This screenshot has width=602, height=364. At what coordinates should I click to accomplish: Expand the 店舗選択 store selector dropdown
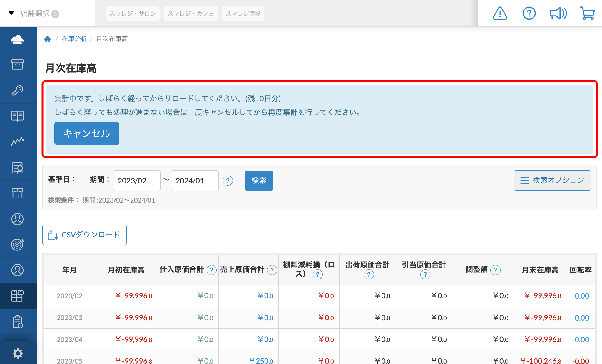35,14
